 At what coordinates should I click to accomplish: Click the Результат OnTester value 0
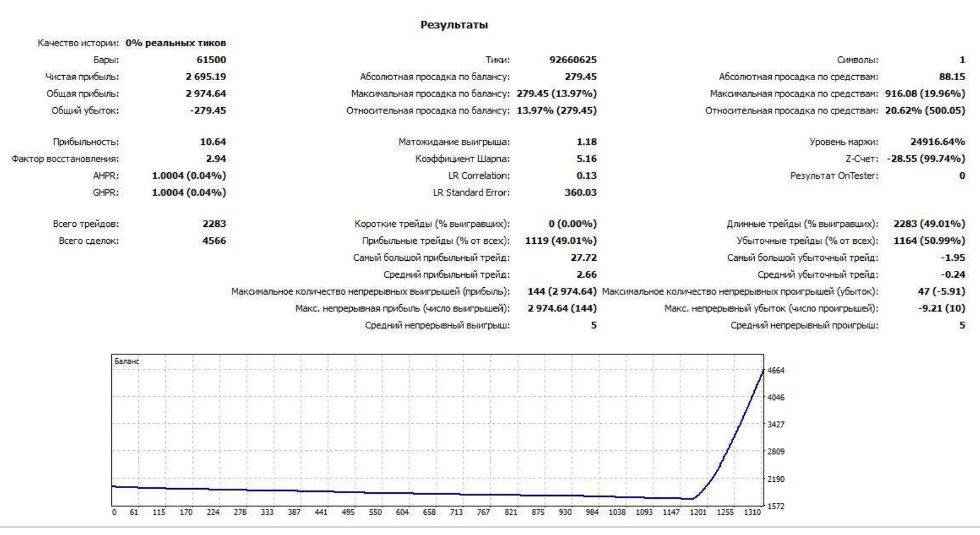click(x=962, y=176)
